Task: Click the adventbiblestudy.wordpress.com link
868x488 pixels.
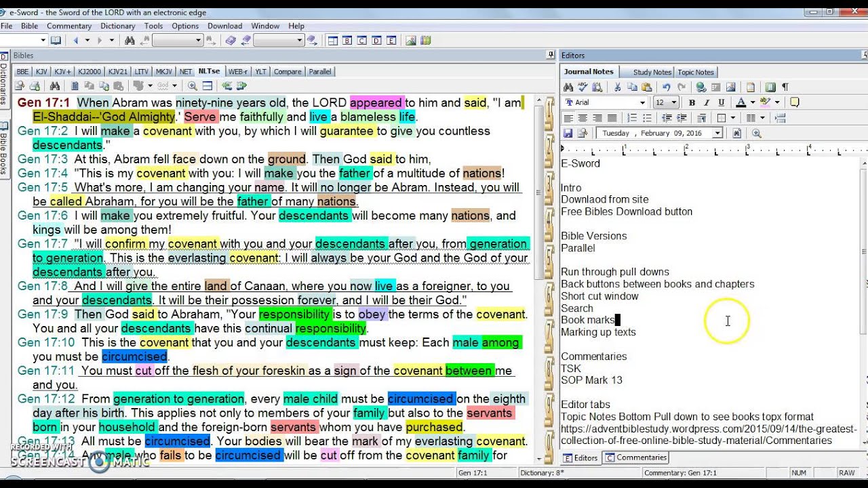Action: [x=709, y=434]
